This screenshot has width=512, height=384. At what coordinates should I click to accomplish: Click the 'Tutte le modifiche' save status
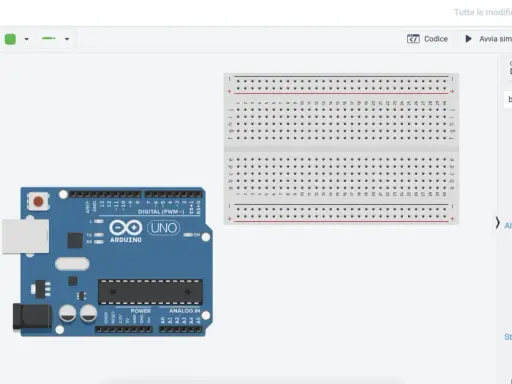(483, 12)
